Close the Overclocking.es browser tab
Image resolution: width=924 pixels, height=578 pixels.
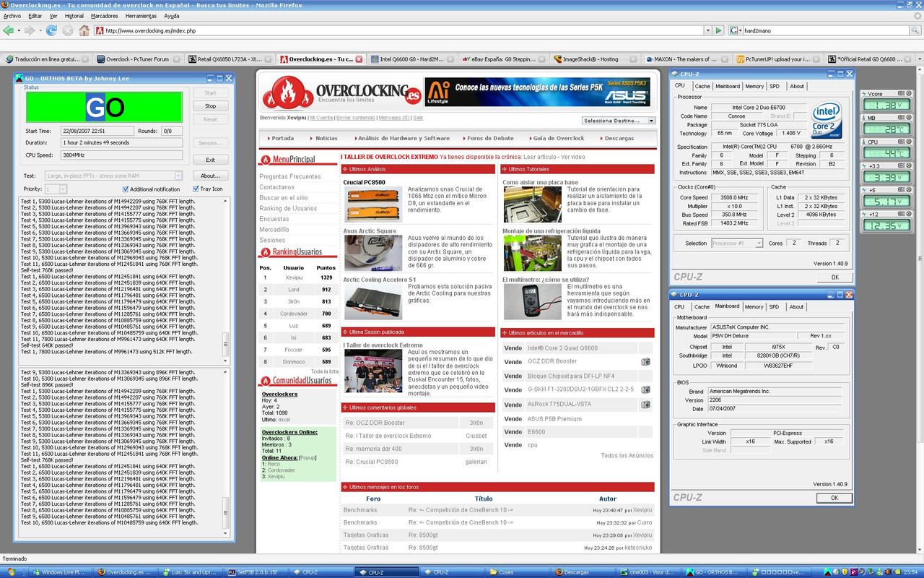point(359,59)
